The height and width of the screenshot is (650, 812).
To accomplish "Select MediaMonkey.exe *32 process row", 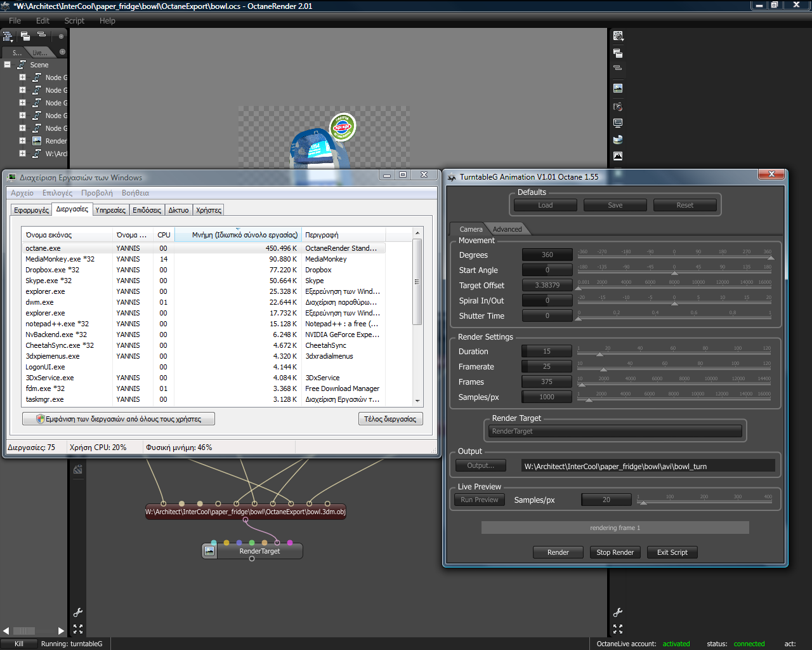I will [x=203, y=259].
